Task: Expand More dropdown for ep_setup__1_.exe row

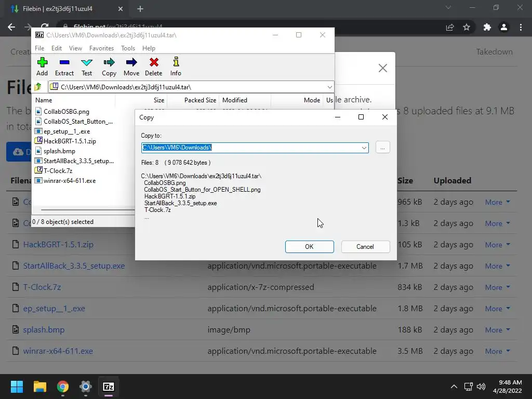Action: [x=497, y=309]
